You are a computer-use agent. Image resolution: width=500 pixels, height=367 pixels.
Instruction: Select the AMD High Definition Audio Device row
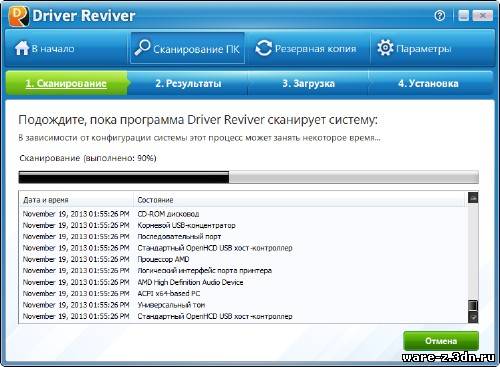coord(243,282)
